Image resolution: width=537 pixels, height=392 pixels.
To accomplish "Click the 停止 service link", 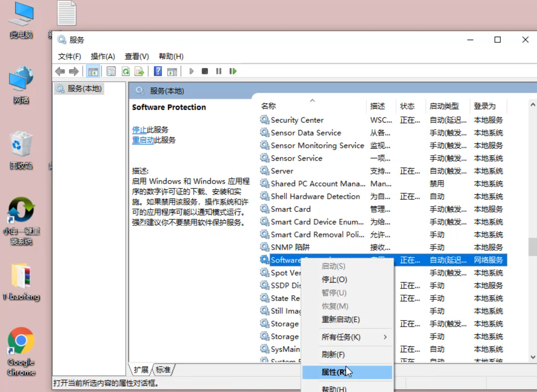I will tap(139, 130).
